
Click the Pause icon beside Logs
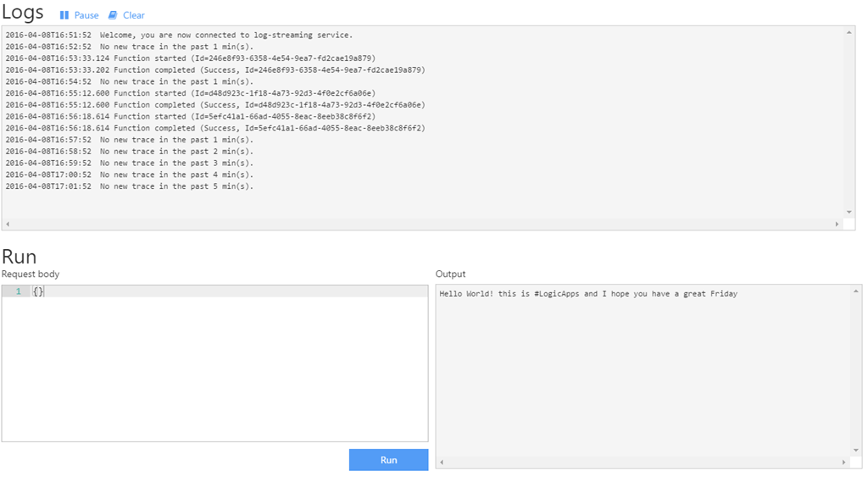64,15
